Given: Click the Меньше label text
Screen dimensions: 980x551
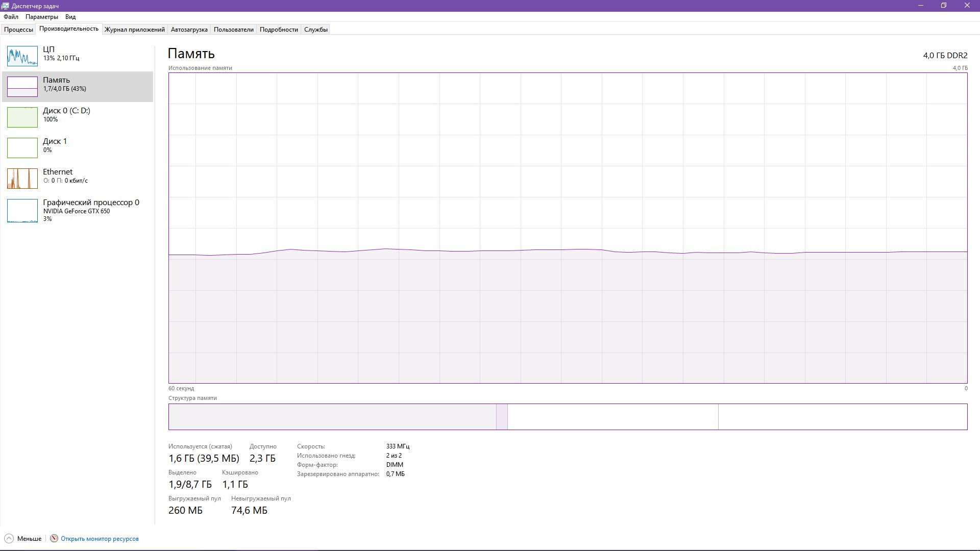Looking at the screenshot, I should point(30,539).
